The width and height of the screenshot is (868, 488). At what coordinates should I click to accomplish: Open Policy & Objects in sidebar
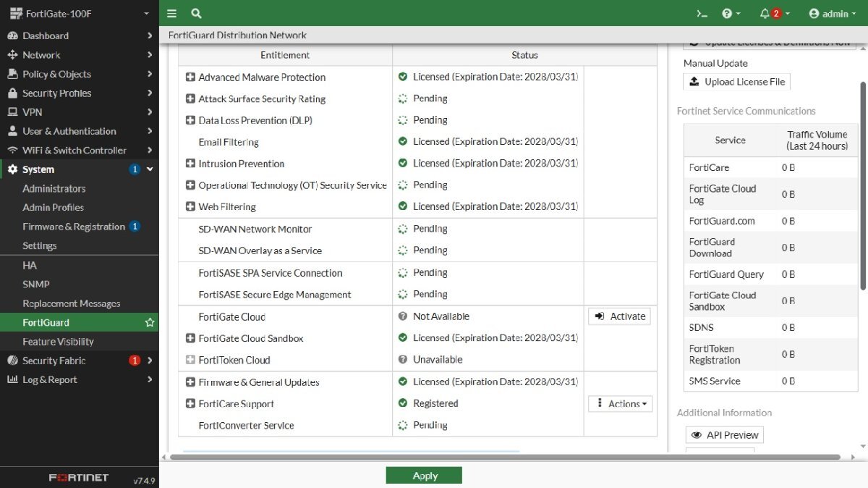(x=56, y=74)
